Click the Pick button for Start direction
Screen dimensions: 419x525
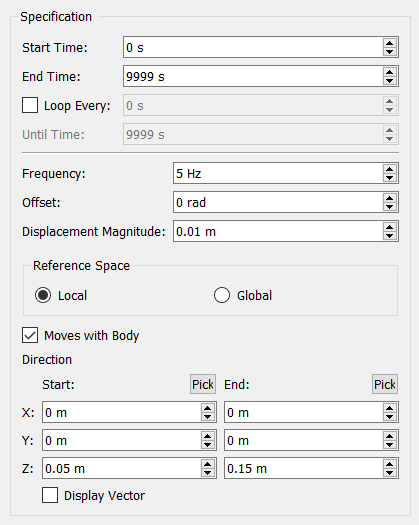tap(203, 384)
